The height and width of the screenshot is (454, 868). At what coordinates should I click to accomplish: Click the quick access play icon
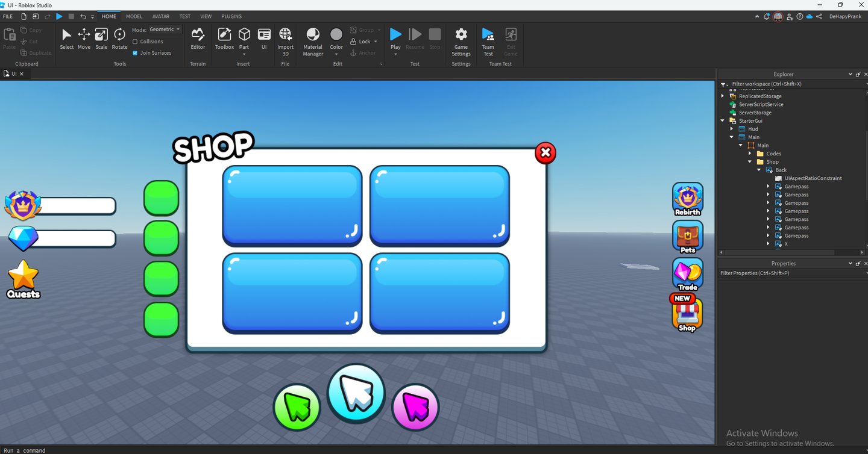[59, 16]
